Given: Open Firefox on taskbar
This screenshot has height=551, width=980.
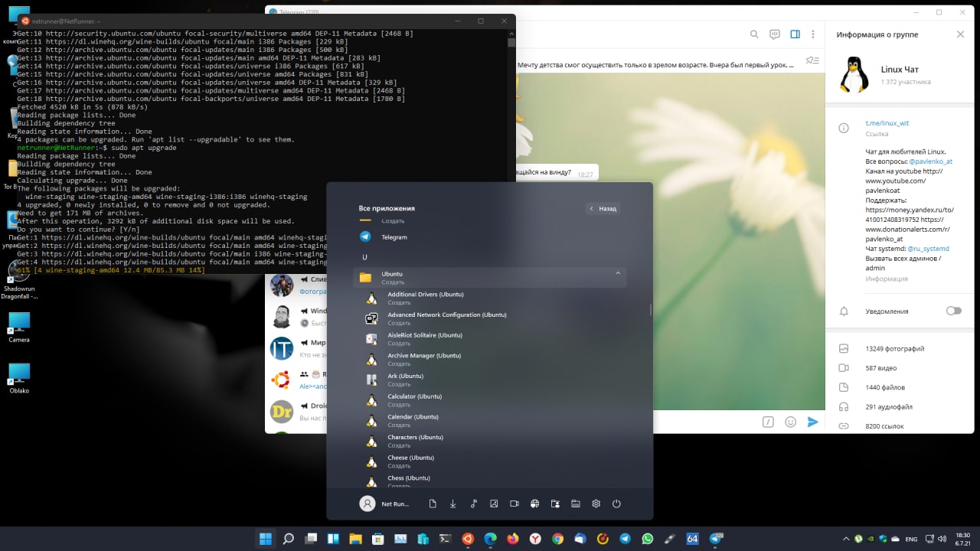Looking at the screenshot, I should [x=513, y=539].
